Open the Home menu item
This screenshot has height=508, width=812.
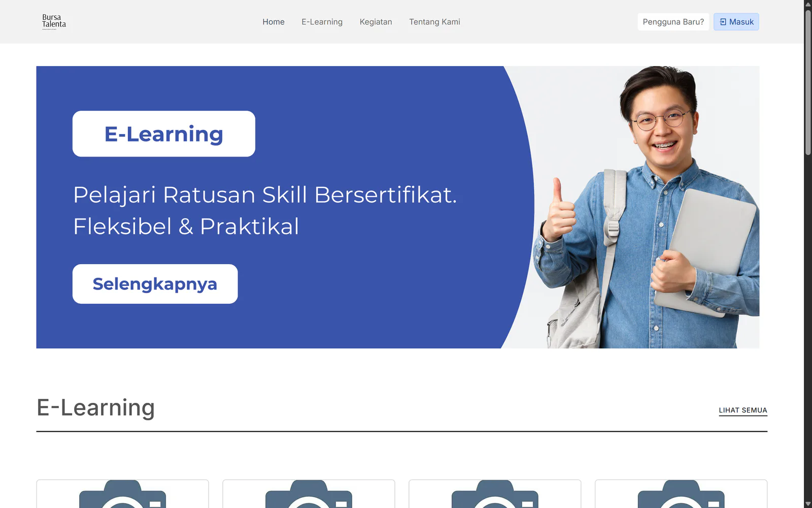(x=274, y=22)
